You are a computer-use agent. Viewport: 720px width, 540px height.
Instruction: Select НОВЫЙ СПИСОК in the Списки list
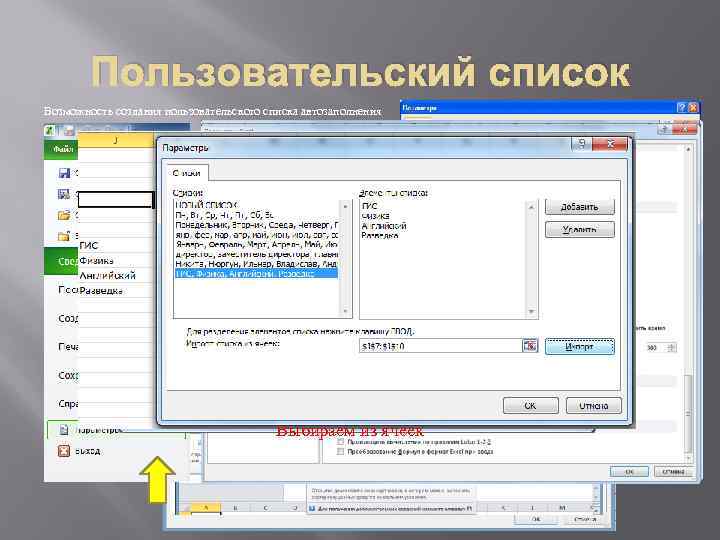256,205
